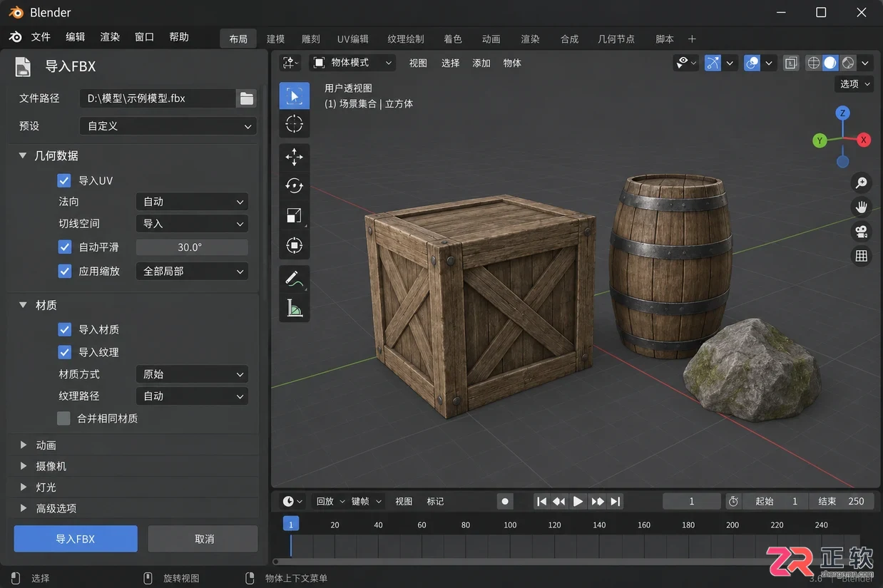Screen dimensions: 883x588
Task: Click the 文件路径 input field
Action: pos(157,98)
